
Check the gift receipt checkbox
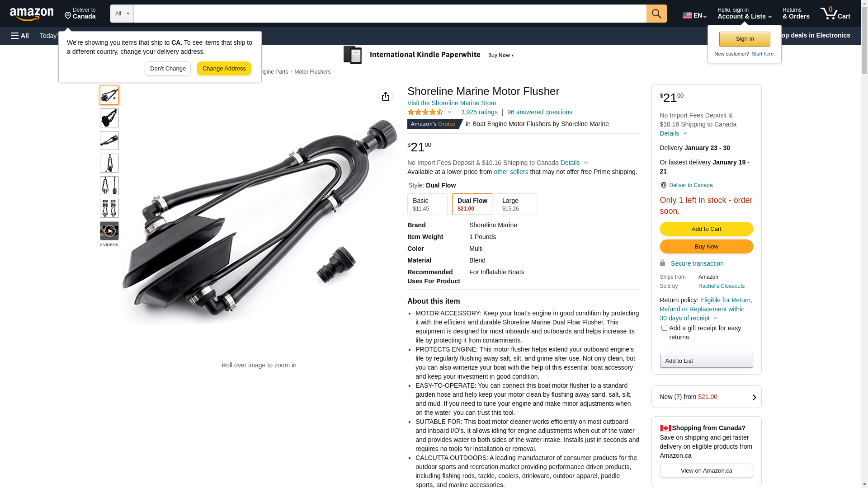click(664, 328)
